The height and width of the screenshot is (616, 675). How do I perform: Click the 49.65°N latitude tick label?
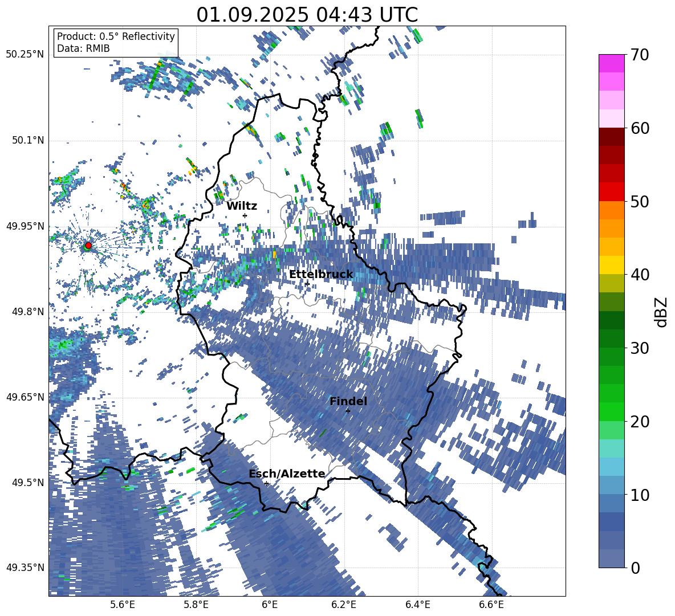click(25, 397)
